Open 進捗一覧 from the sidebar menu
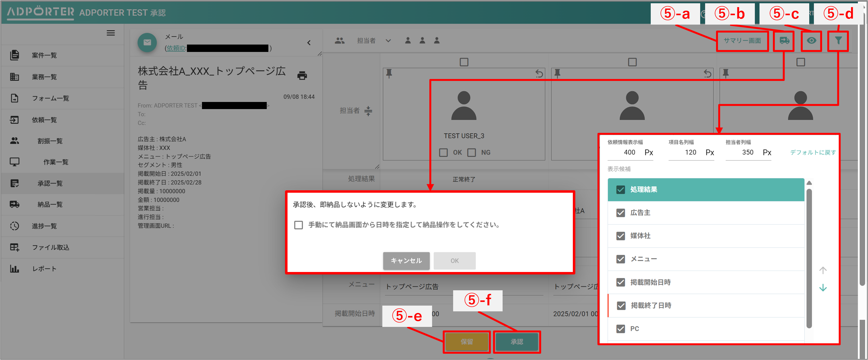 tap(44, 226)
